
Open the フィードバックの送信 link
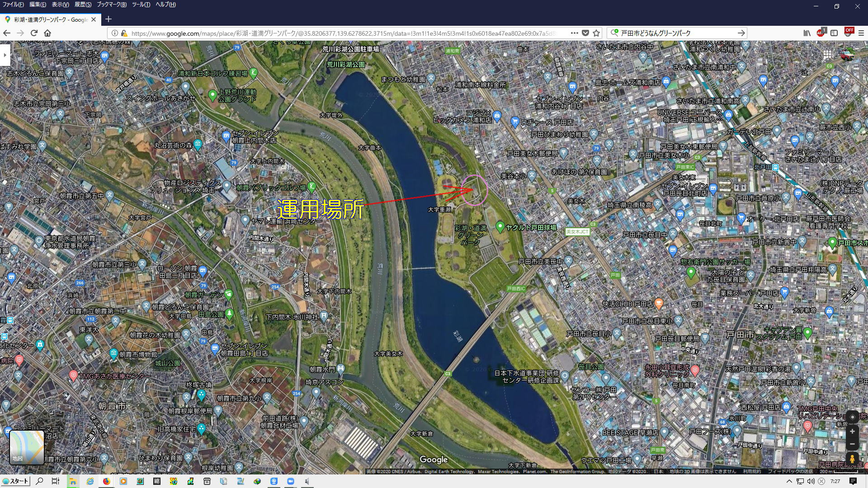[x=790, y=471]
